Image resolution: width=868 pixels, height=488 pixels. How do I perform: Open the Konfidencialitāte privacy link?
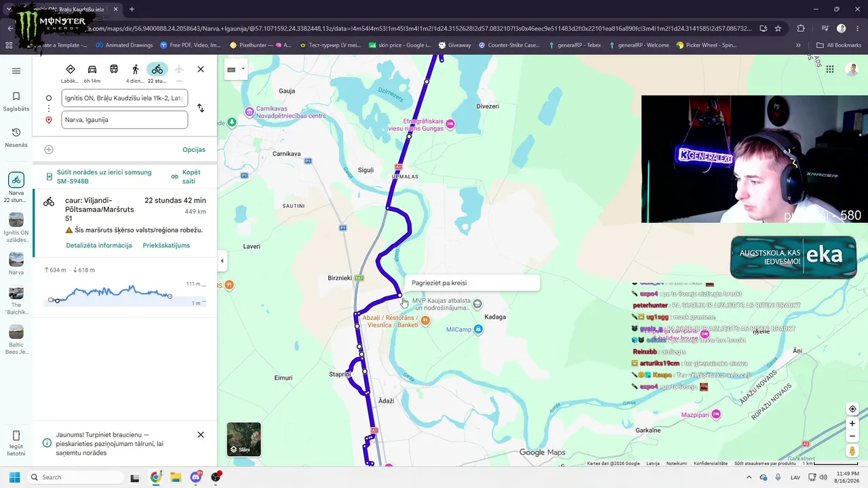point(710,464)
